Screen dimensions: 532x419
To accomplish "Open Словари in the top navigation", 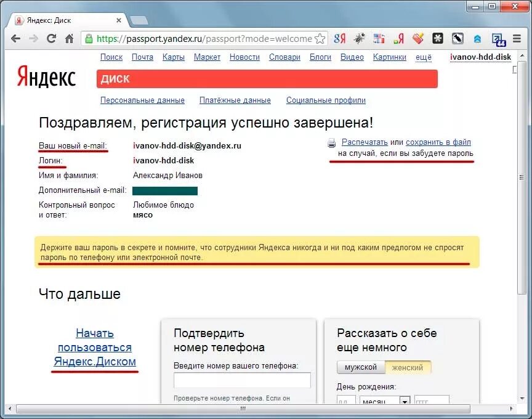I will tap(284, 57).
